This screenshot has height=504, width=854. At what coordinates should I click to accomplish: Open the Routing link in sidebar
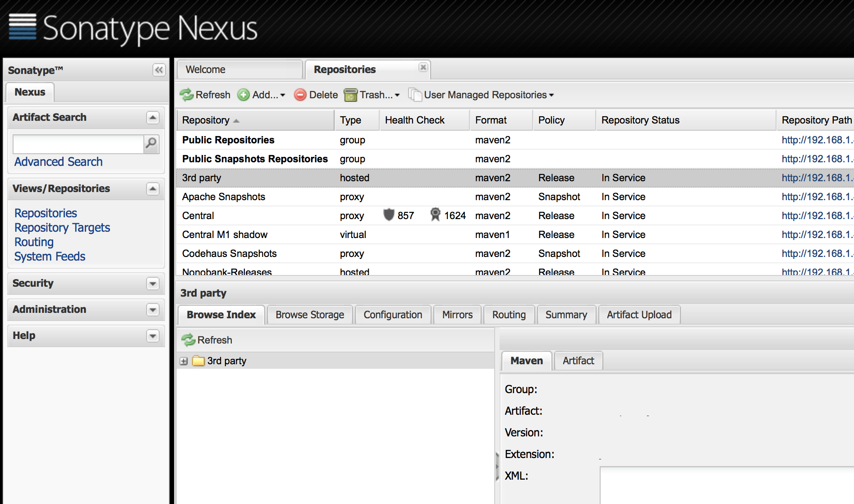[x=34, y=242]
